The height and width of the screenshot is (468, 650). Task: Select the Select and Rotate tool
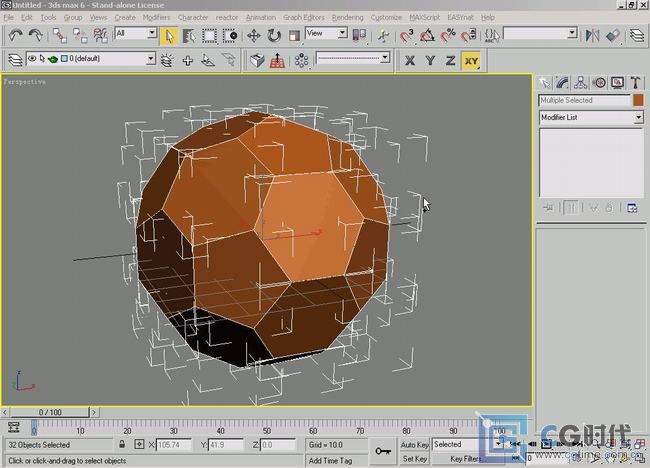274,36
